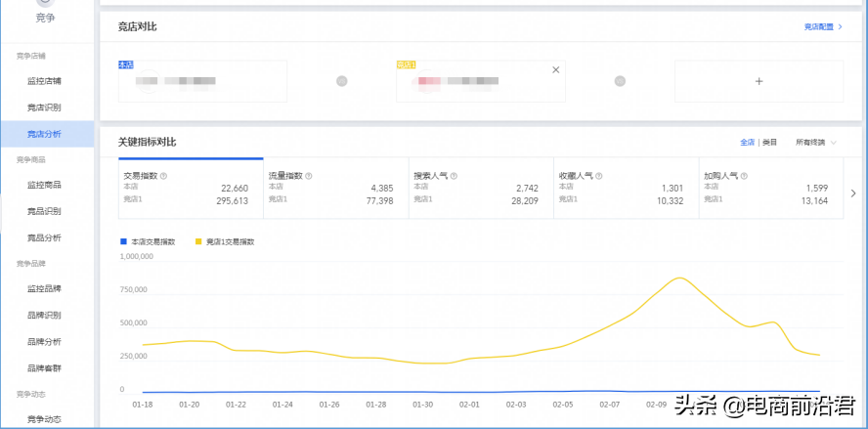Click the 02-05 date on the x-axis

coord(562,405)
